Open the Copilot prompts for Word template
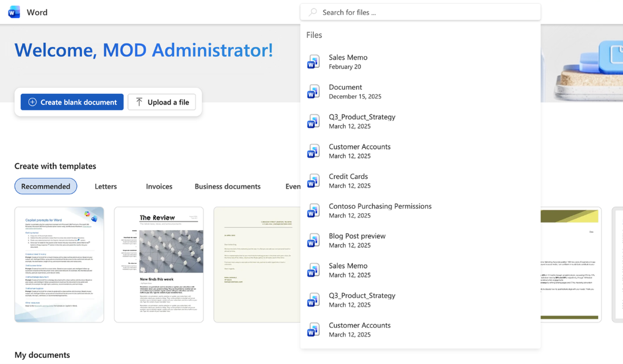The image size is (623, 364). 59,264
